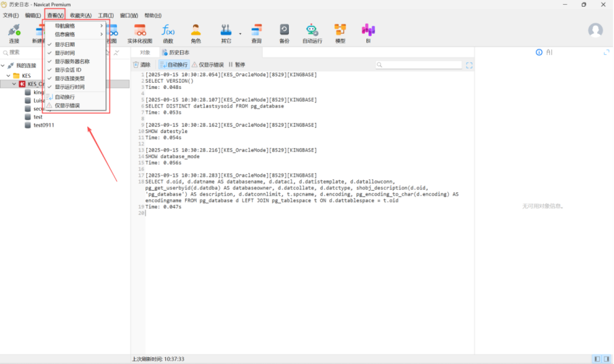Open the 工具(T) menu
Viewport: 614px width, 364px height.
[105, 15]
